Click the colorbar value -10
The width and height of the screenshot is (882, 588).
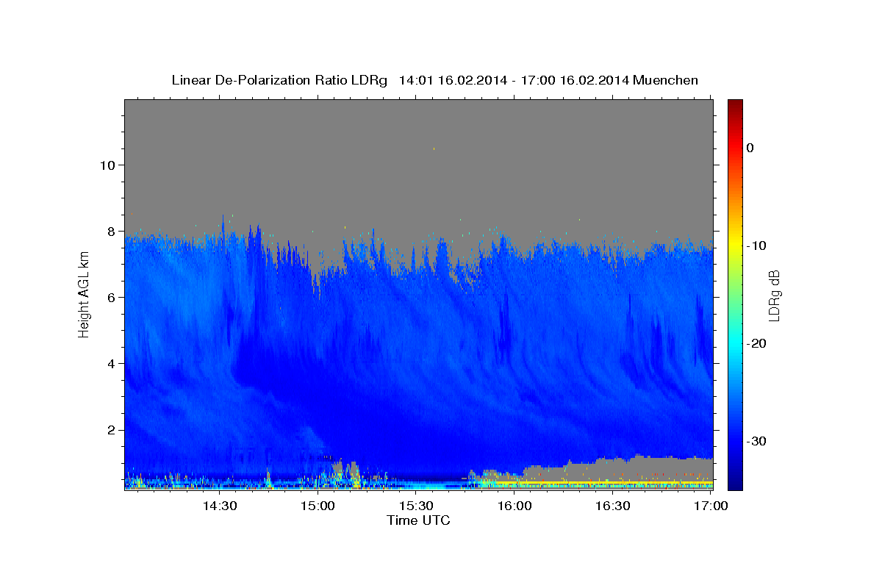point(756,245)
